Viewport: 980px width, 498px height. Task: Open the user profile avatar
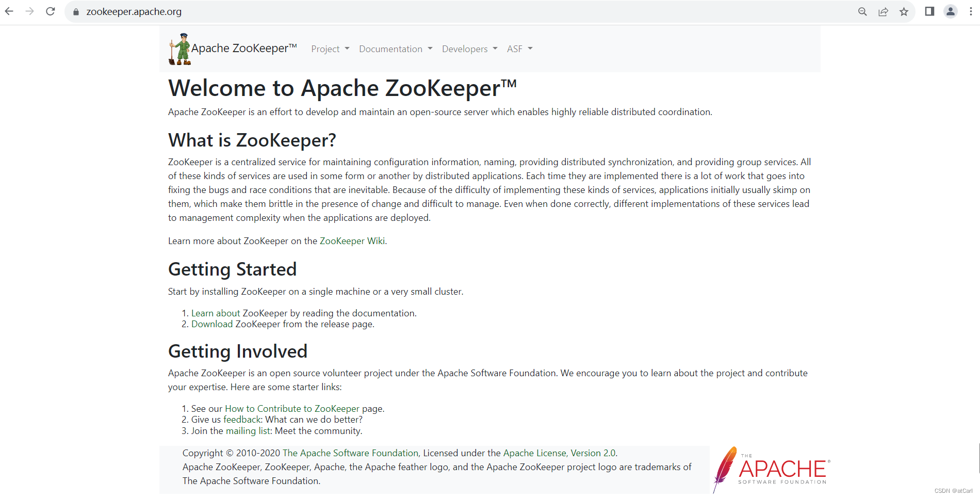tap(951, 11)
